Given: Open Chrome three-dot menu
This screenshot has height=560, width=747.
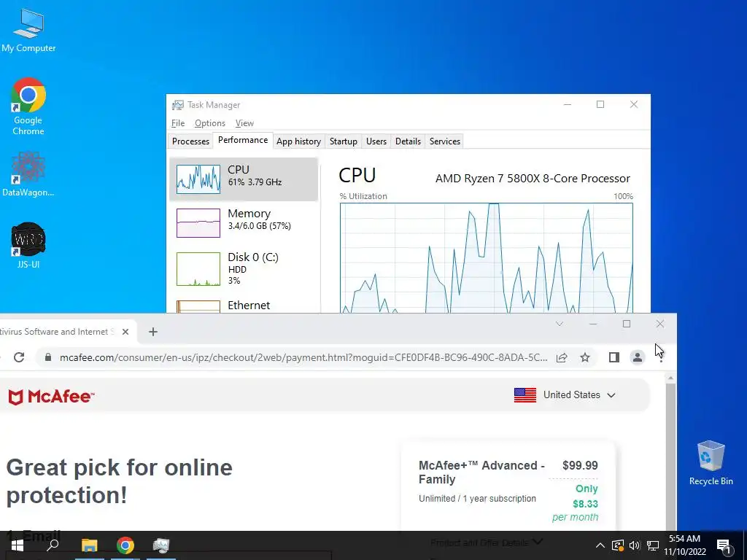Looking at the screenshot, I should (661, 357).
